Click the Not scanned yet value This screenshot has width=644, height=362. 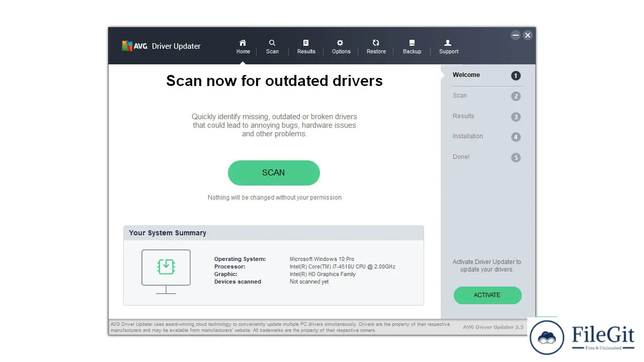pyautogui.click(x=309, y=282)
